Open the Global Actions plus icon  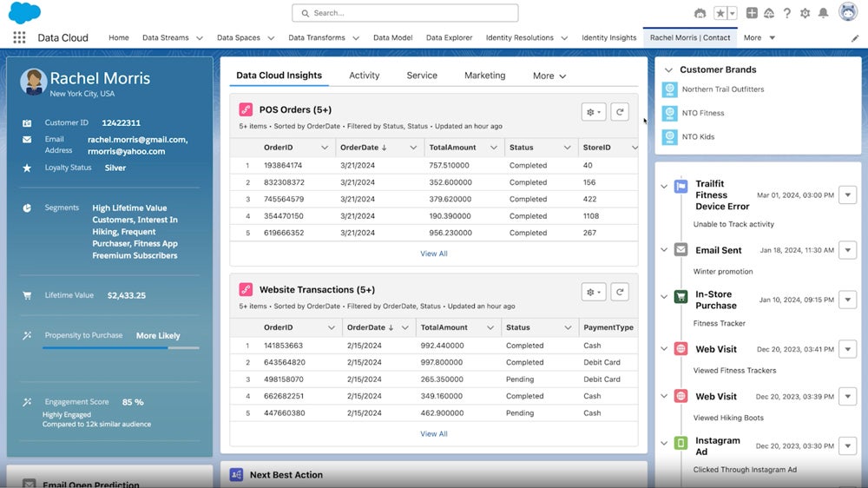751,13
